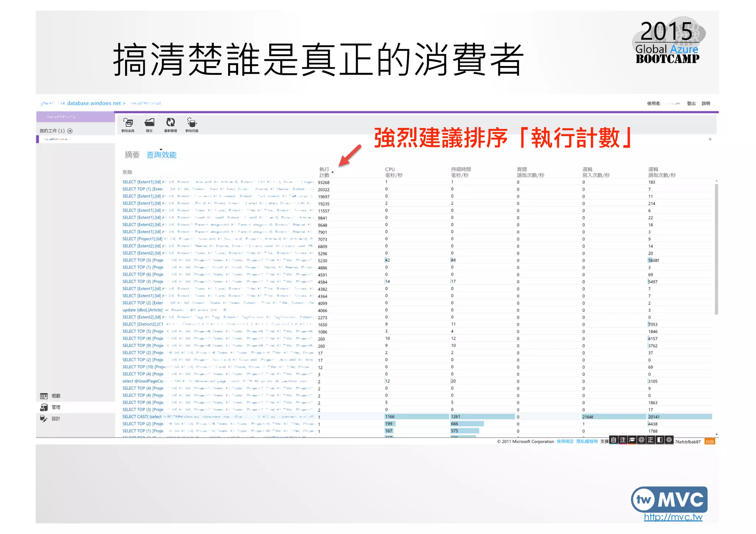Open the query row with count 19697
The height and width of the screenshot is (534, 756).
[x=417, y=196]
